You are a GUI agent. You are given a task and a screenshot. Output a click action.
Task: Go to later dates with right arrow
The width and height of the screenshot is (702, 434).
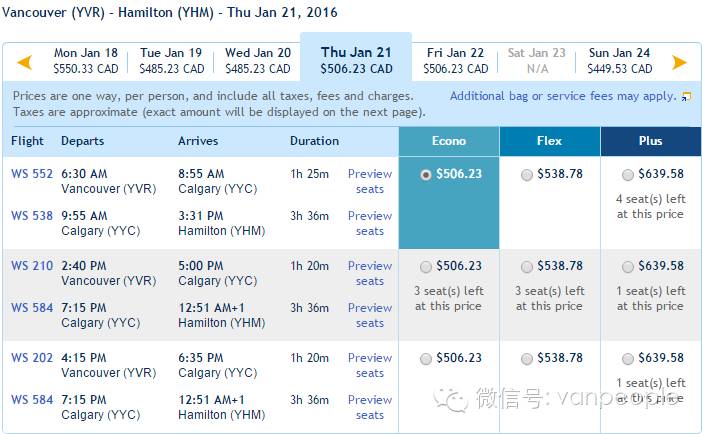click(x=679, y=62)
